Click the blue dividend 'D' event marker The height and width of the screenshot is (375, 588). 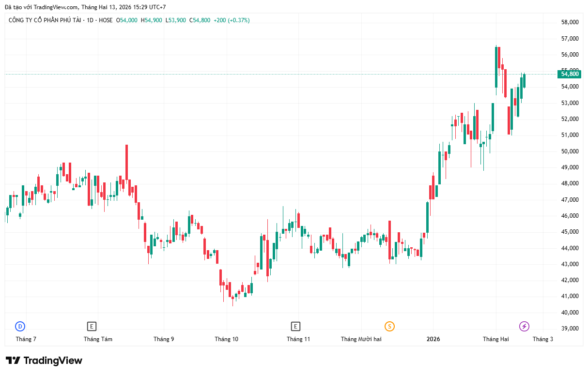coord(20,327)
